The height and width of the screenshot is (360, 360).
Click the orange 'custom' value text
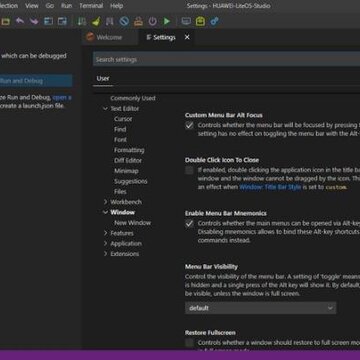coord(336,187)
